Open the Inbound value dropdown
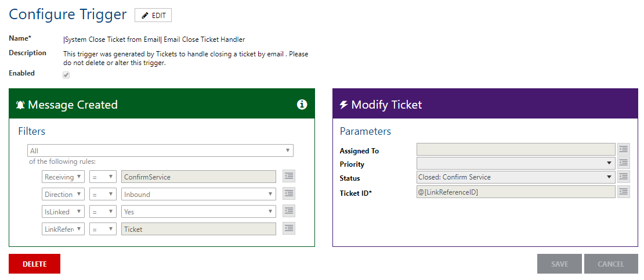This screenshot has width=644, height=280. click(198, 194)
